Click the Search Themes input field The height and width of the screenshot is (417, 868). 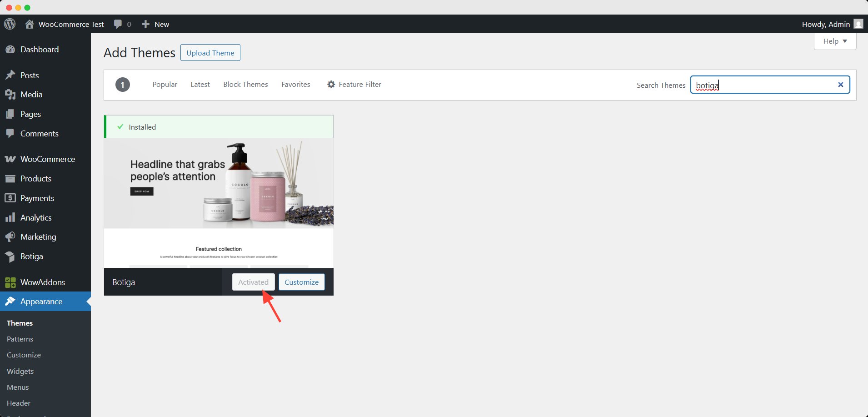pyautogui.click(x=770, y=85)
